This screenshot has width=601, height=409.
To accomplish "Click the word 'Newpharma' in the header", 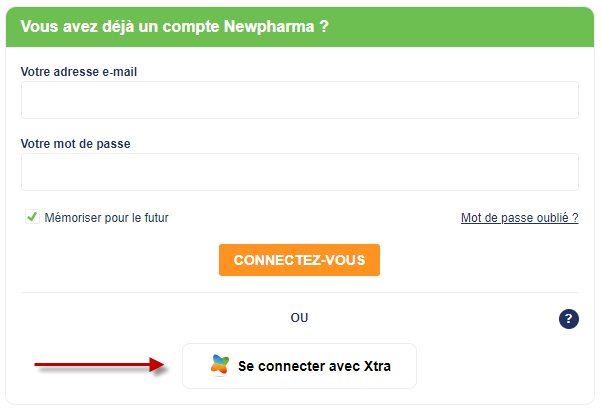I will coord(269,27).
